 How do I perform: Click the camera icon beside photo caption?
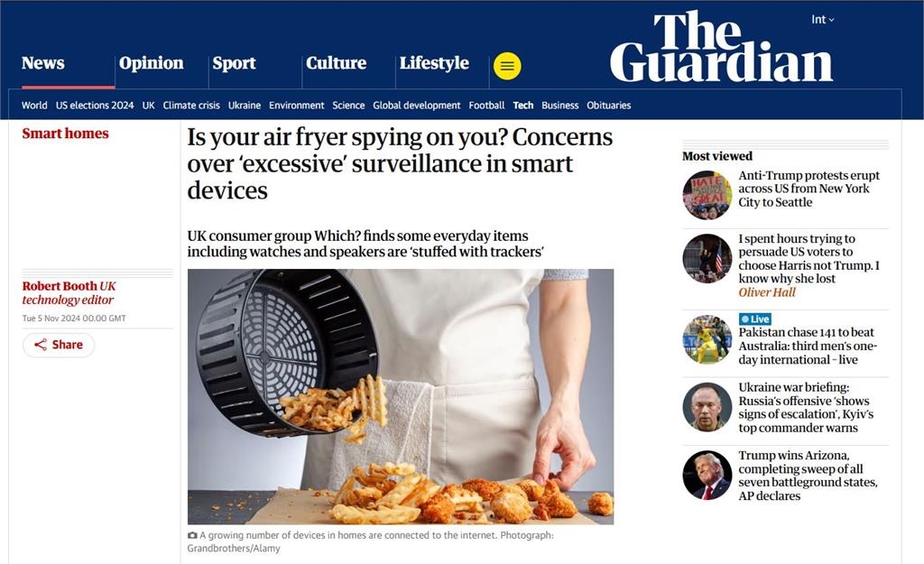[x=192, y=535]
